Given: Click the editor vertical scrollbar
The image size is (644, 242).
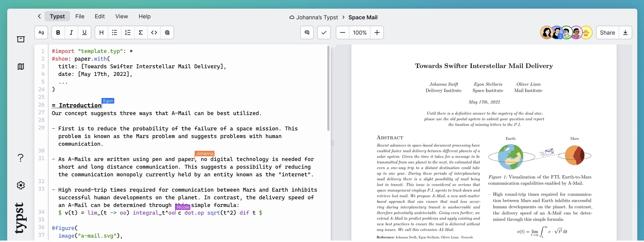Looking at the screenshot, I should pos(328,88).
